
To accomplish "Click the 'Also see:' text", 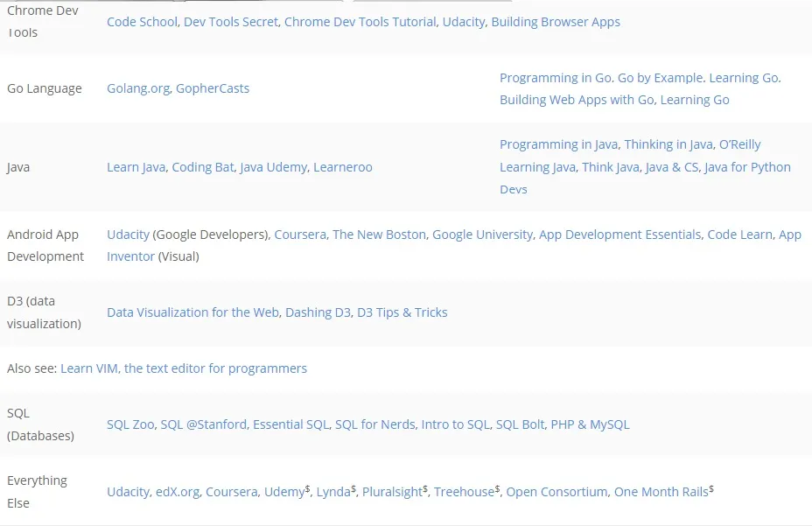I will (32, 368).
